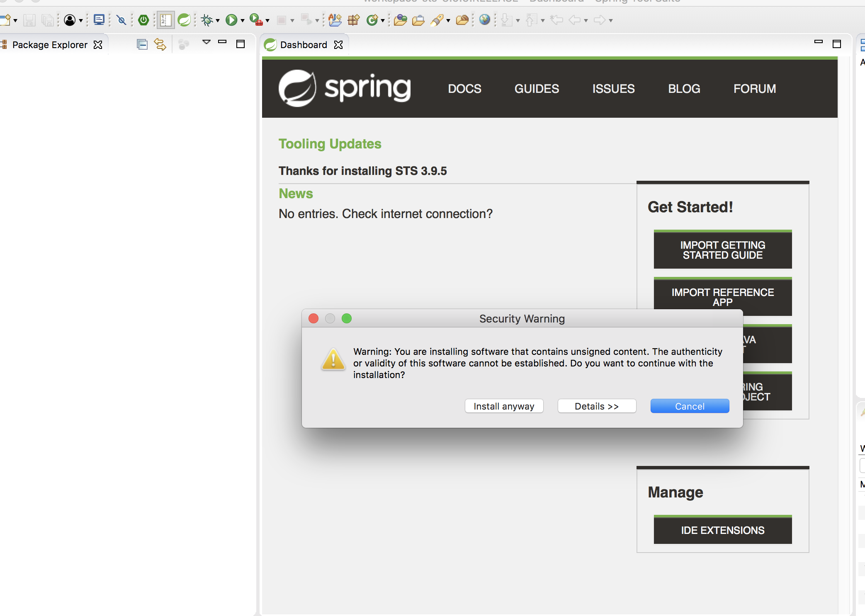
Task: Click Install anyway button
Action: pyautogui.click(x=503, y=406)
